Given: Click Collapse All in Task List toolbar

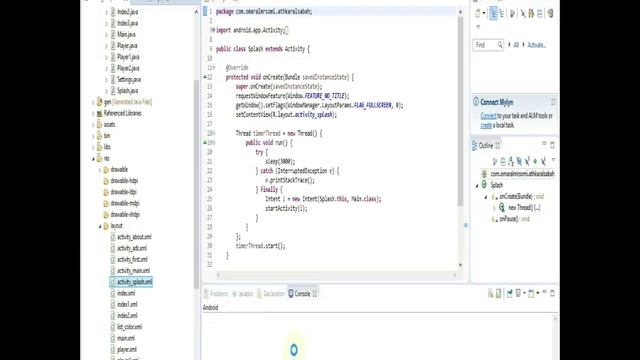Looking at the screenshot, I should 540,14.
